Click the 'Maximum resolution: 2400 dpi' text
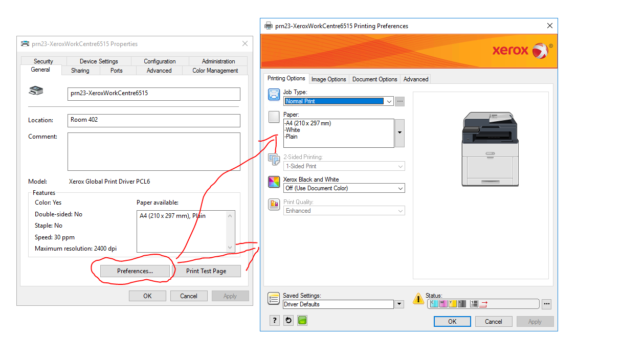This screenshot has width=644, height=357. tap(76, 249)
